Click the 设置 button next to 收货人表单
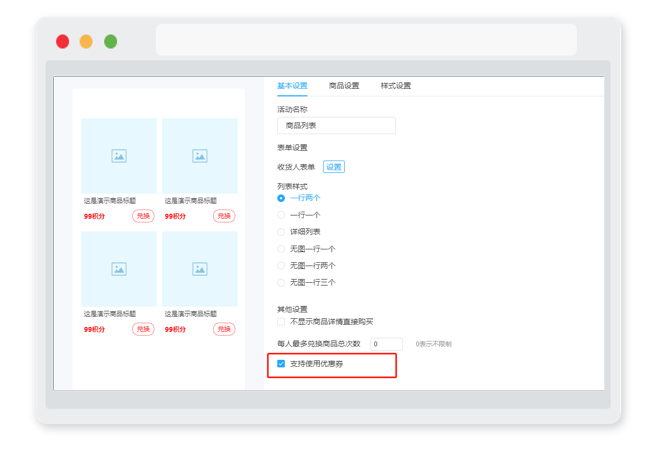 click(334, 167)
